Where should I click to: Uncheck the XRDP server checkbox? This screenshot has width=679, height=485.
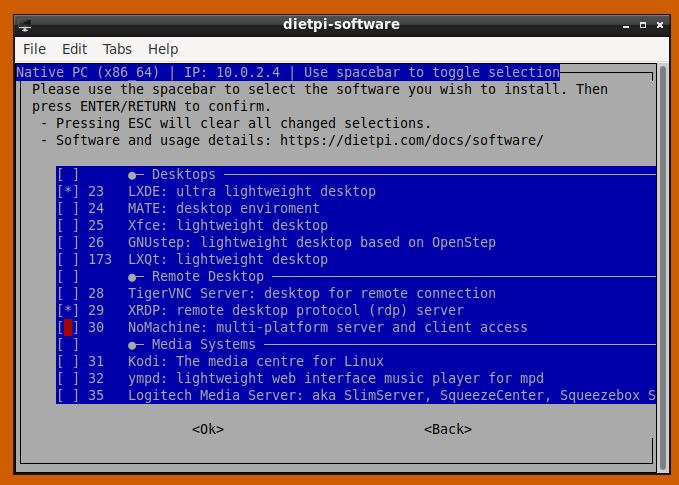(x=68, y=310)
